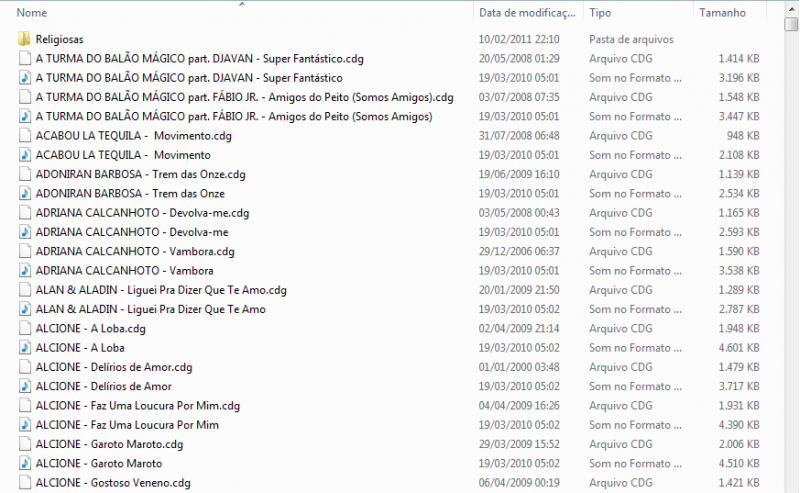The height and width of the screenshot is (493, 800).
Task: Click the date '03/07/2008 07:35'
Action: click(x=519, y=97)
